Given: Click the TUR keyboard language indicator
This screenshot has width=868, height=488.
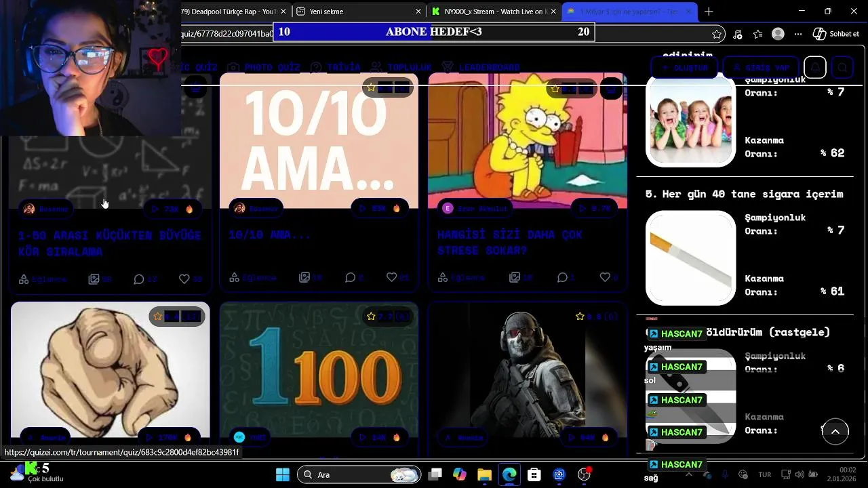Looking at the screenshot, I should pos(765,474).
